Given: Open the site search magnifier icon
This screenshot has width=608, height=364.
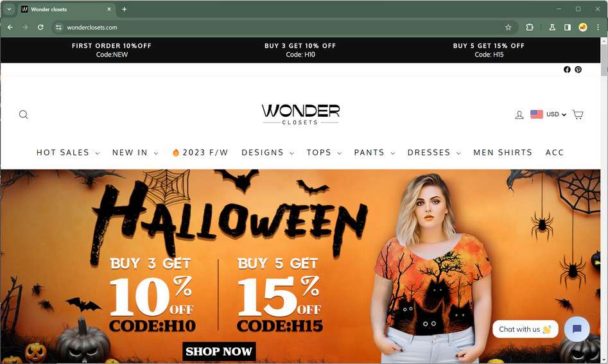Looking at the screenshot, I should (x=23, y=114).
